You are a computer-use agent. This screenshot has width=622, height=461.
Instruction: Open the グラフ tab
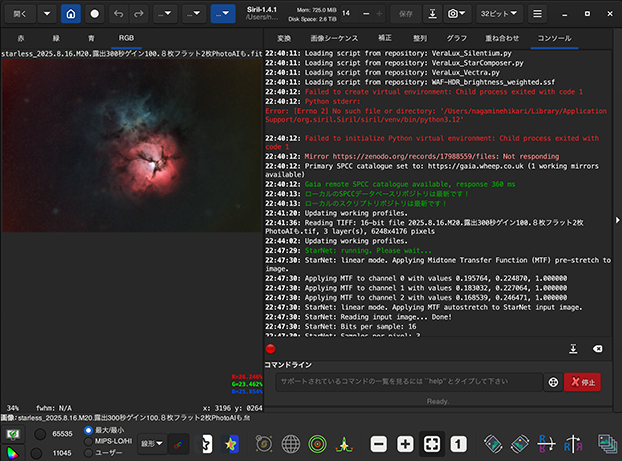(455, 37)
